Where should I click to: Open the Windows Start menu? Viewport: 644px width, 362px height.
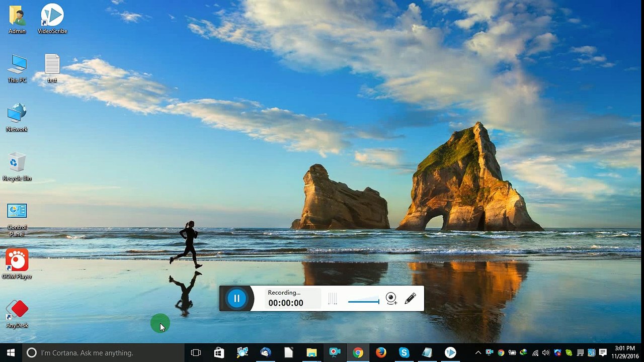tap(11, 353)
